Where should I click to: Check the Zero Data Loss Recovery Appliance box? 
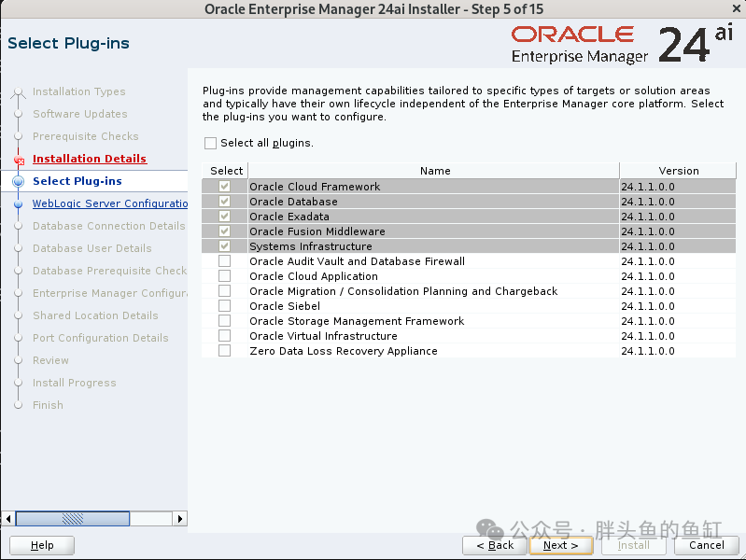(x=225, y=351)
